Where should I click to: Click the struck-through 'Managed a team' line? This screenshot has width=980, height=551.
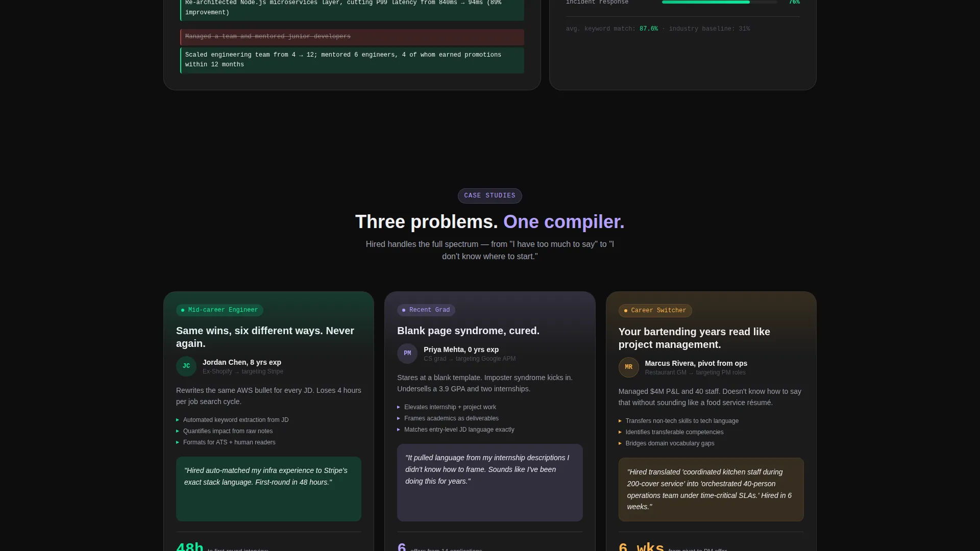pos(352,37)
